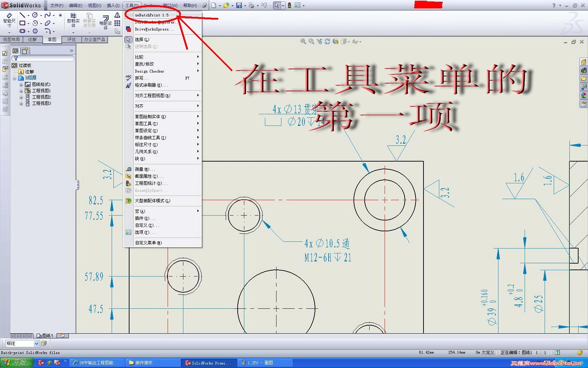588x368 pixels.
Task: Collapse the 图纸1 tree node
Action: (15, 79)
